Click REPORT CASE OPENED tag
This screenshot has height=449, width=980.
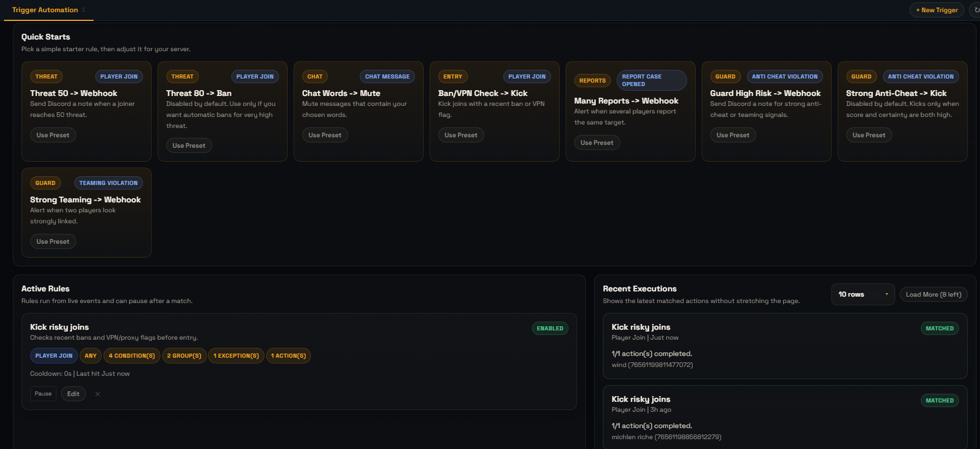click(x=652, y=80)
